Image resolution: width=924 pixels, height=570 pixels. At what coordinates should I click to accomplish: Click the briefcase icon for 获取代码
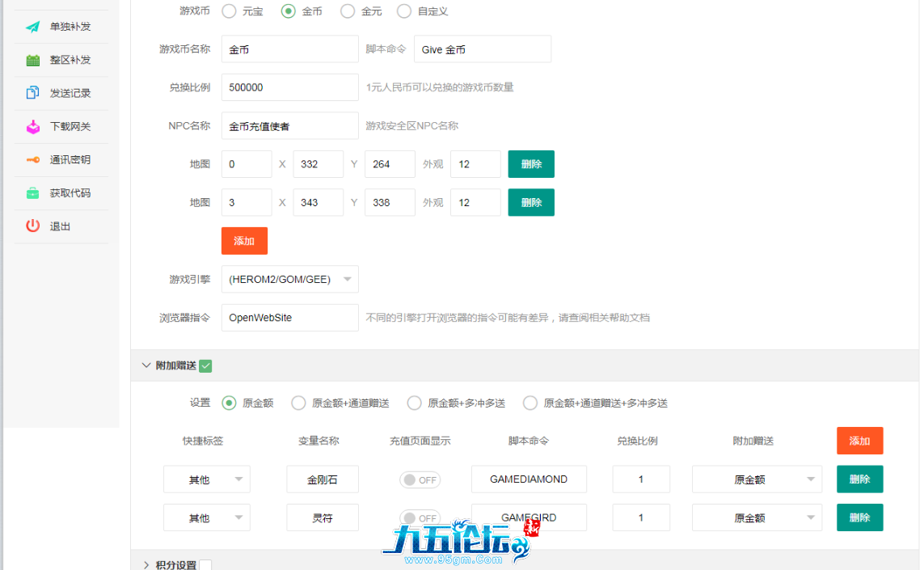(x=32, y=193)
